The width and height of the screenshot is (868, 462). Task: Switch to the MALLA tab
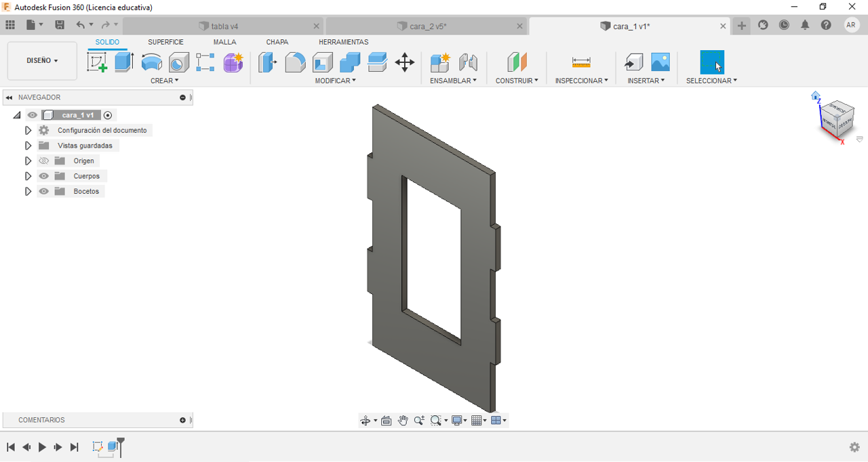coord(224,42)
